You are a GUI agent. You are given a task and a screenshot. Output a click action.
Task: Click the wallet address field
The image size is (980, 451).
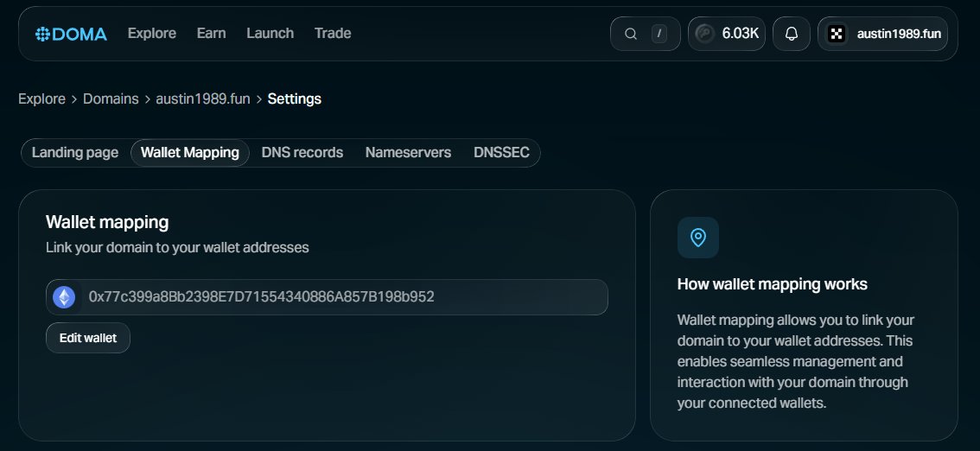tap(327, 297)
